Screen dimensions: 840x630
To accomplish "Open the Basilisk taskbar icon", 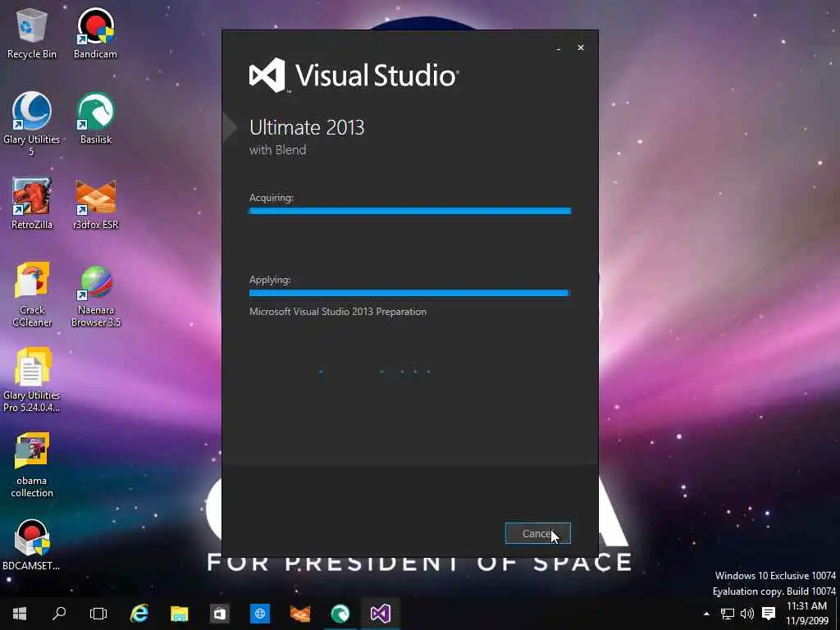I will (x=340, y=614).
